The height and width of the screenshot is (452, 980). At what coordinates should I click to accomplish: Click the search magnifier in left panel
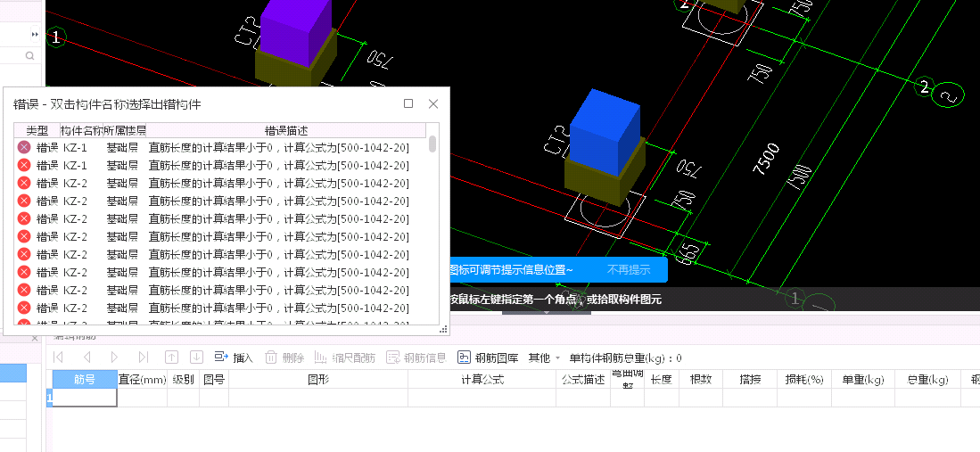pyautogui.click(x=29, y=56)
